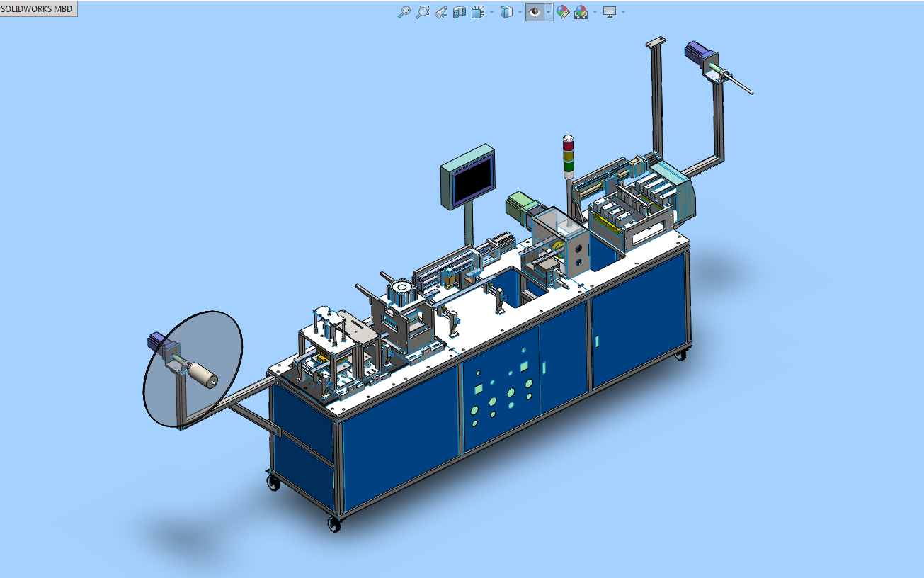Switch to the SOLIDWORKS MBD tab
924x578 pixels.
(37, 8)
